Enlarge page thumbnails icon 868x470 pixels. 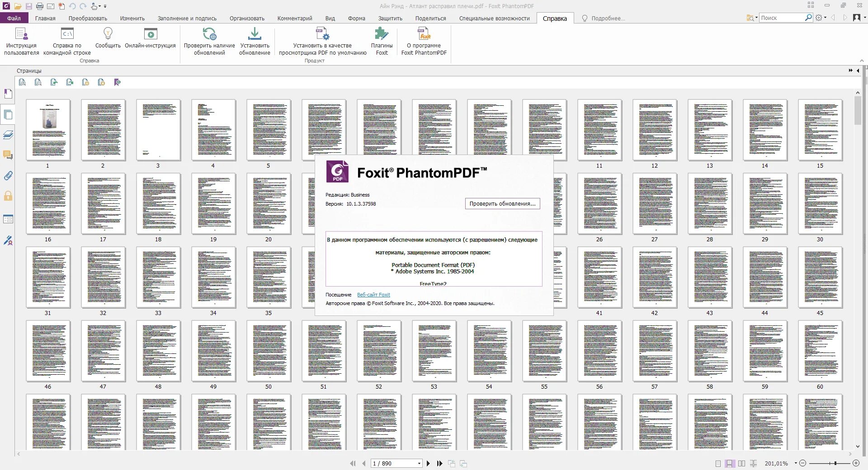22,82
